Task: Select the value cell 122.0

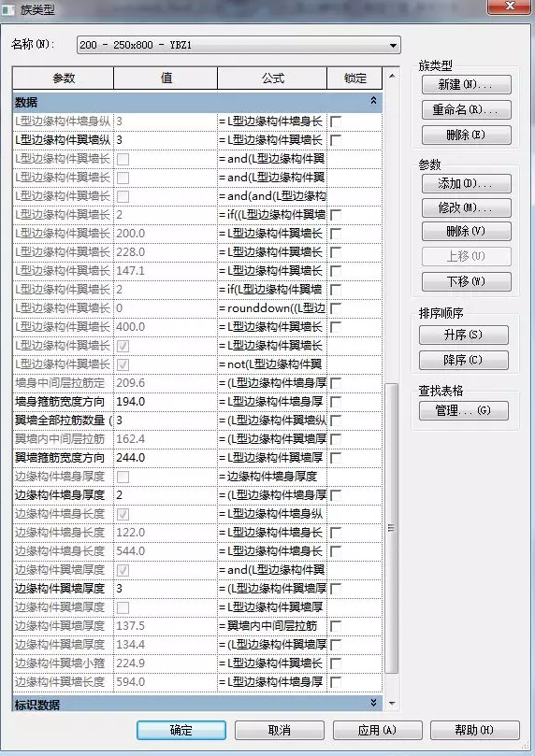Action: click(166, 533)
